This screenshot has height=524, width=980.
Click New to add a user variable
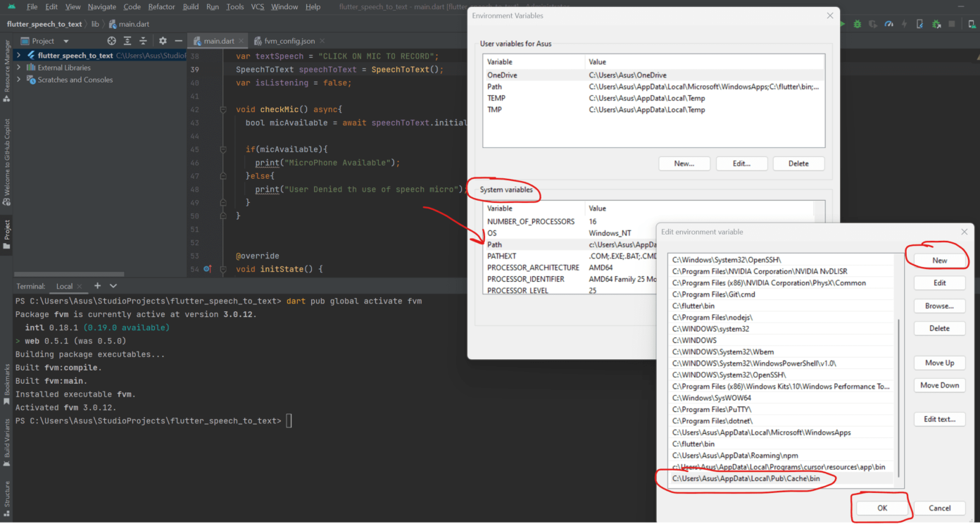pos(684,163)
